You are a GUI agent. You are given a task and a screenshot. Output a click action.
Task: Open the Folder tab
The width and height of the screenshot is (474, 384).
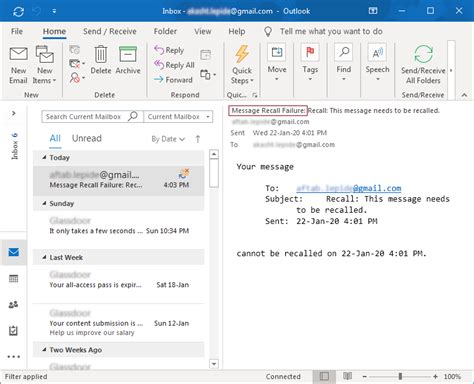(x=165, y=31)
